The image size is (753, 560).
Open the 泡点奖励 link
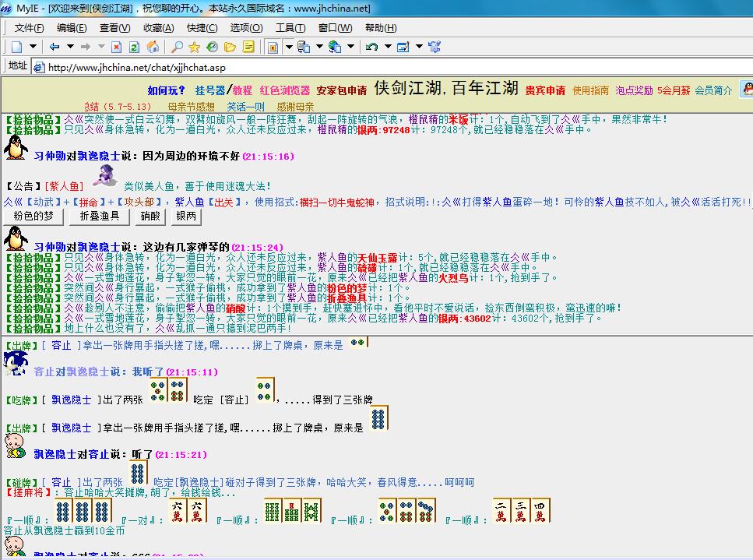(x=635, y=90)
